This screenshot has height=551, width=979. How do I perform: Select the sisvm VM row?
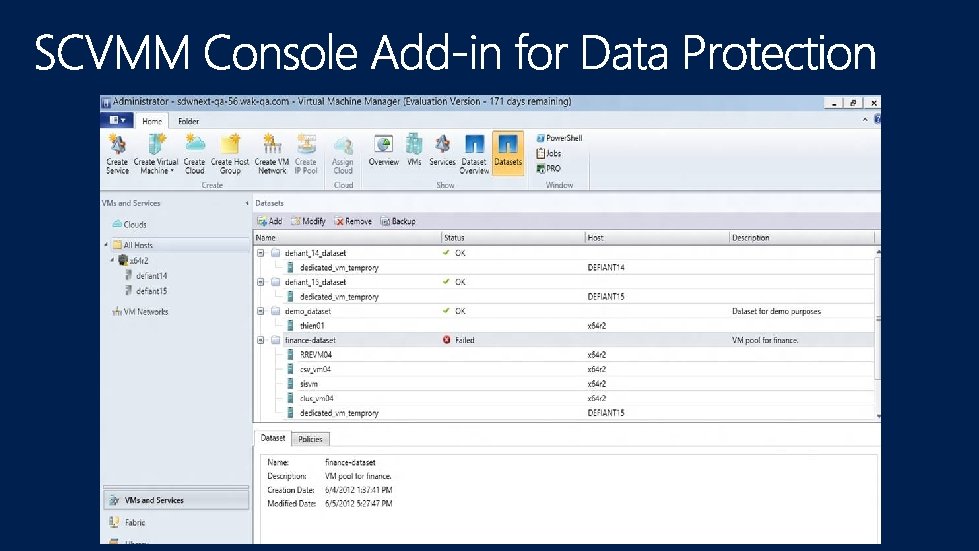coord(564,384)
